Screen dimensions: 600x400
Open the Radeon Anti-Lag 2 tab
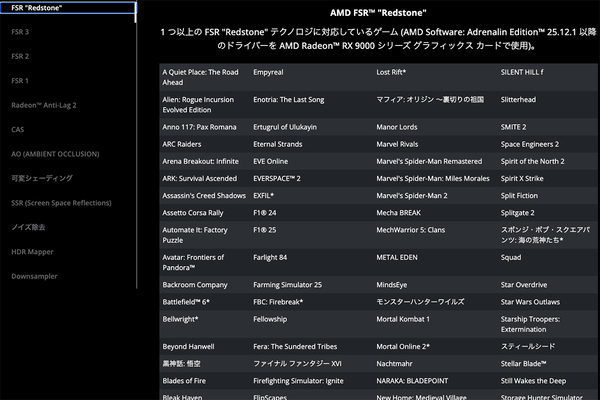coord(44,105)
